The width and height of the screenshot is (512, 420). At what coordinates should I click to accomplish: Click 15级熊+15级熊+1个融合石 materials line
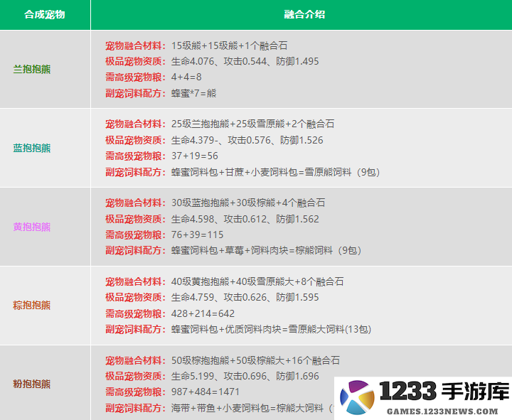pos(229,45)
